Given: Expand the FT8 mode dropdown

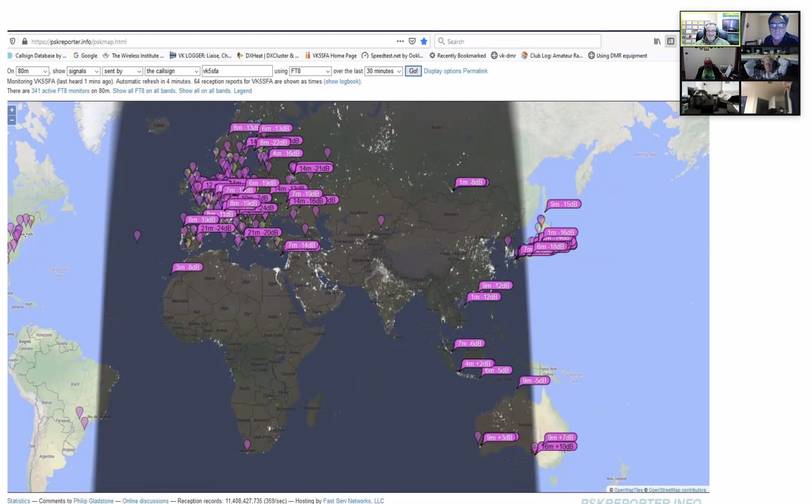Looking at the screenshot, I should [x=310, y=71].
